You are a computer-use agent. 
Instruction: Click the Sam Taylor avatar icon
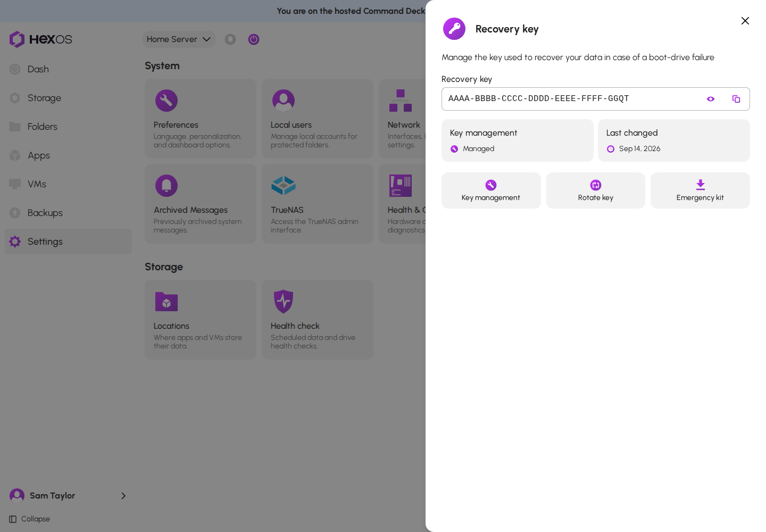[x=17, y=496]
